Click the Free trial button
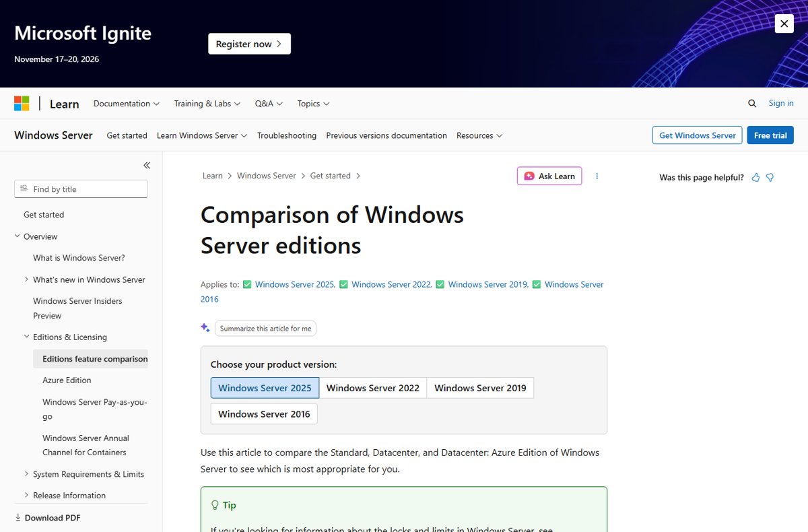The height and width of the screenshot is (532, 808). [770, 135]
